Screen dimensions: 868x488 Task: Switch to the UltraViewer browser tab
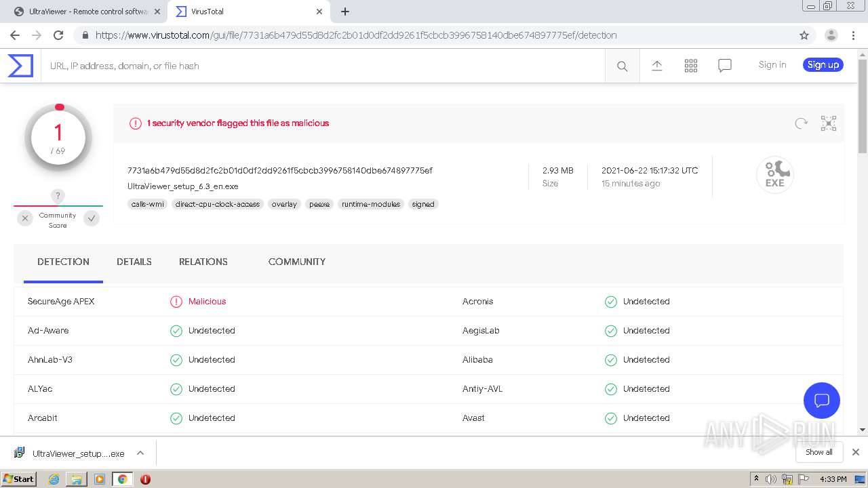[88, 12]
